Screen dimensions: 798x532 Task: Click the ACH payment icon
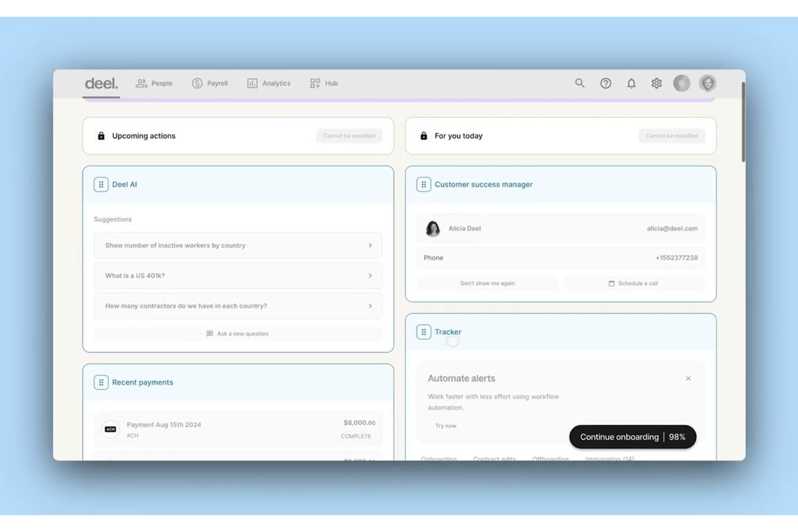(111, 429)
